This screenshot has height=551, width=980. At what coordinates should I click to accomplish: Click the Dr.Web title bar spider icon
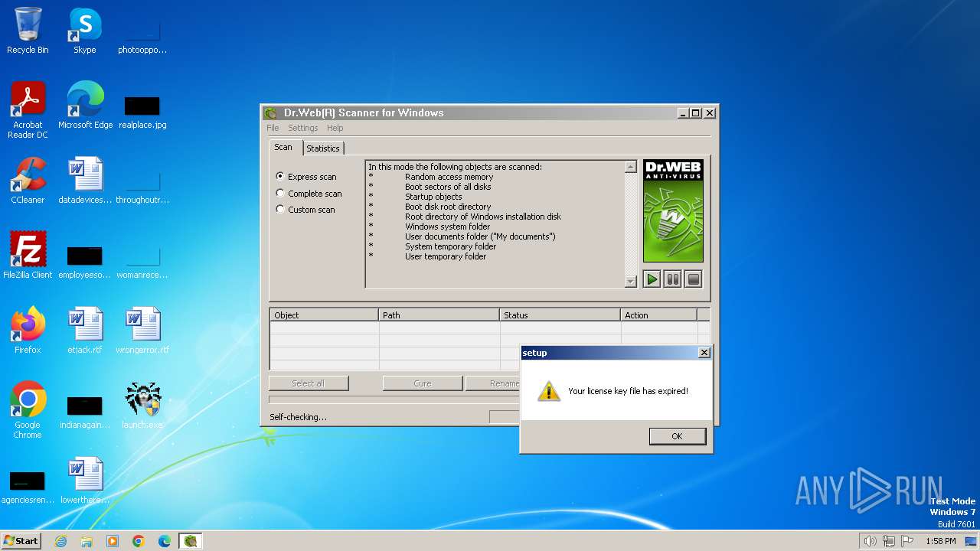271,113
